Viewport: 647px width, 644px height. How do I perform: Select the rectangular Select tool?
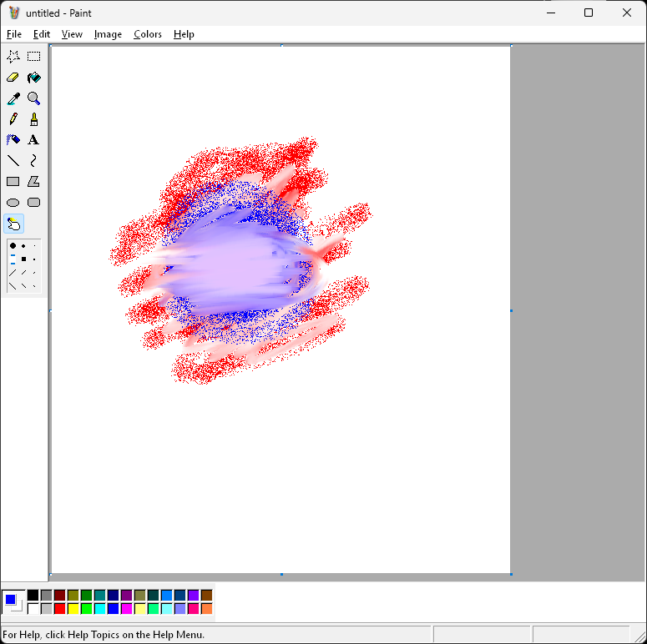[33, 57]
